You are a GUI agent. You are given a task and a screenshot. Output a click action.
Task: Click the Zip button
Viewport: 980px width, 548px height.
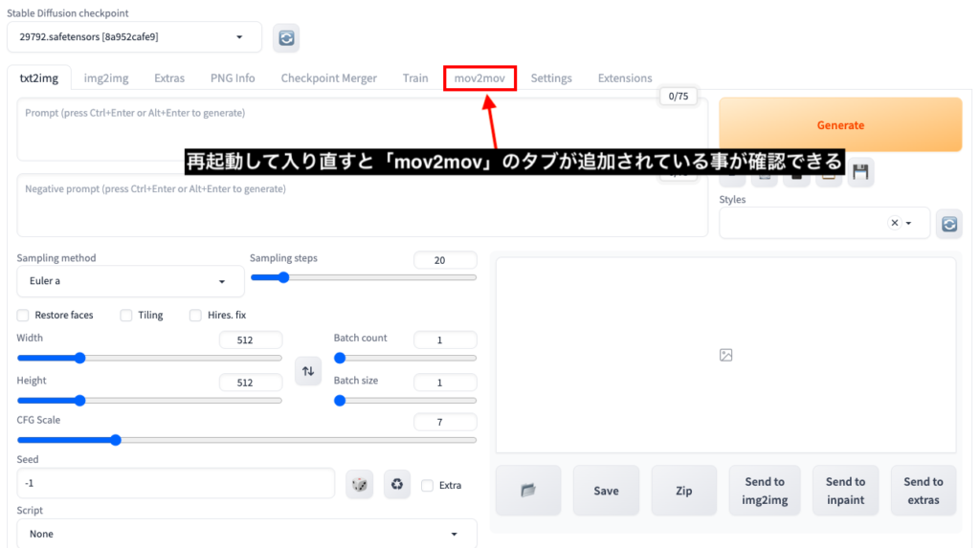click(683, 491)
